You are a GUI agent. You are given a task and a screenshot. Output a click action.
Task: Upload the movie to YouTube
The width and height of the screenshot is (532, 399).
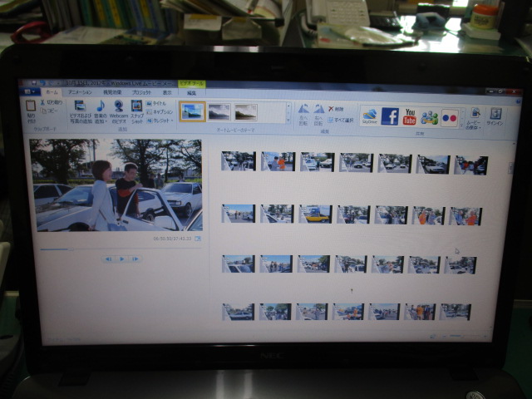pyautogui.click(x=410, y=116)
